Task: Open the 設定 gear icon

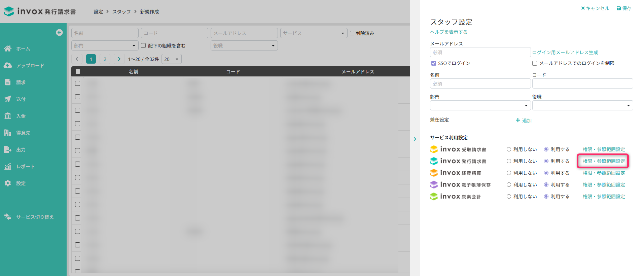Action: click(x=8, y=183)
